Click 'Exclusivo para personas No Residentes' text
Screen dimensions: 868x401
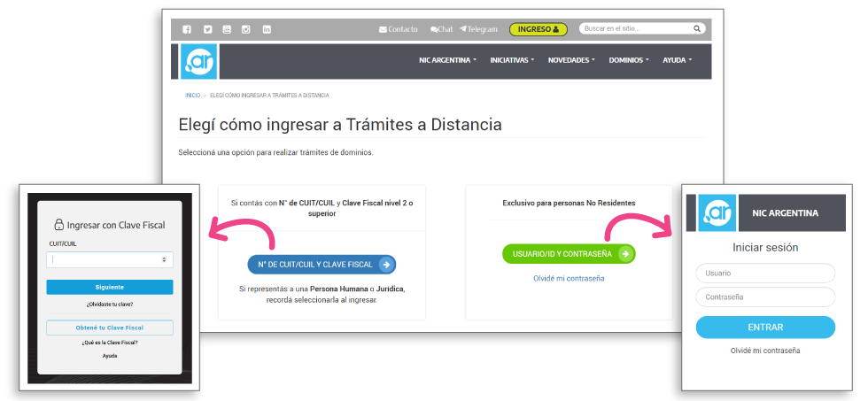click(569, 204)
